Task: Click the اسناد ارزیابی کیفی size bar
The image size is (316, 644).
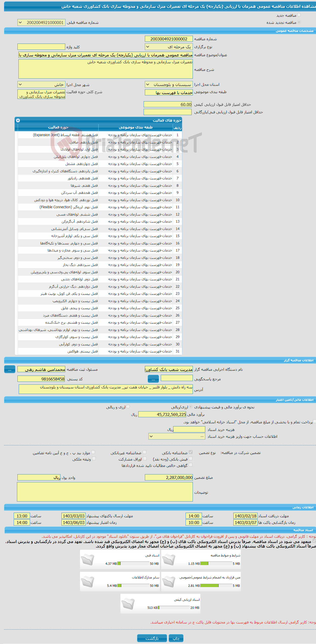Action: [174, 608]
